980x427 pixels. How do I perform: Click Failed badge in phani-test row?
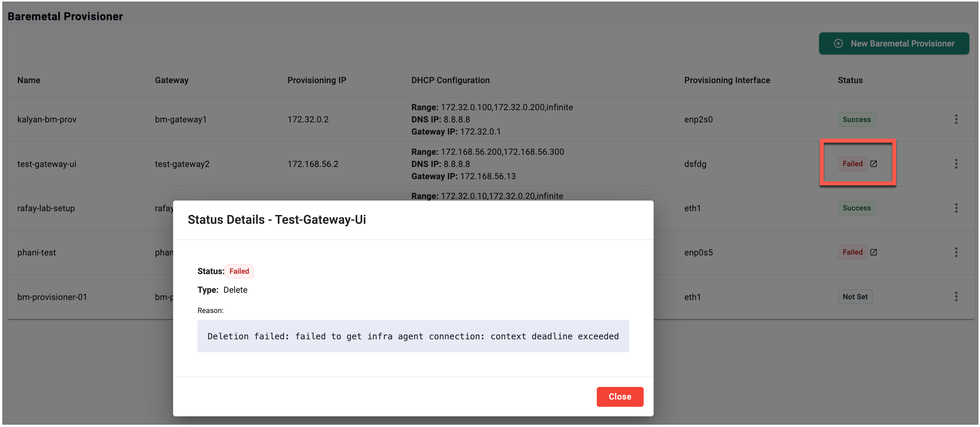[x=852, y=252]
